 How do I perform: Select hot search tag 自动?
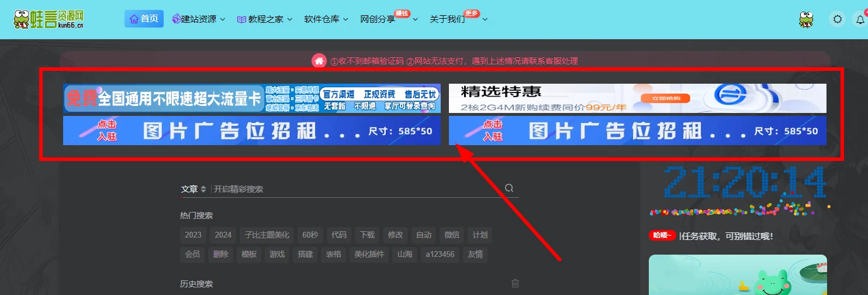pos(424,235)
